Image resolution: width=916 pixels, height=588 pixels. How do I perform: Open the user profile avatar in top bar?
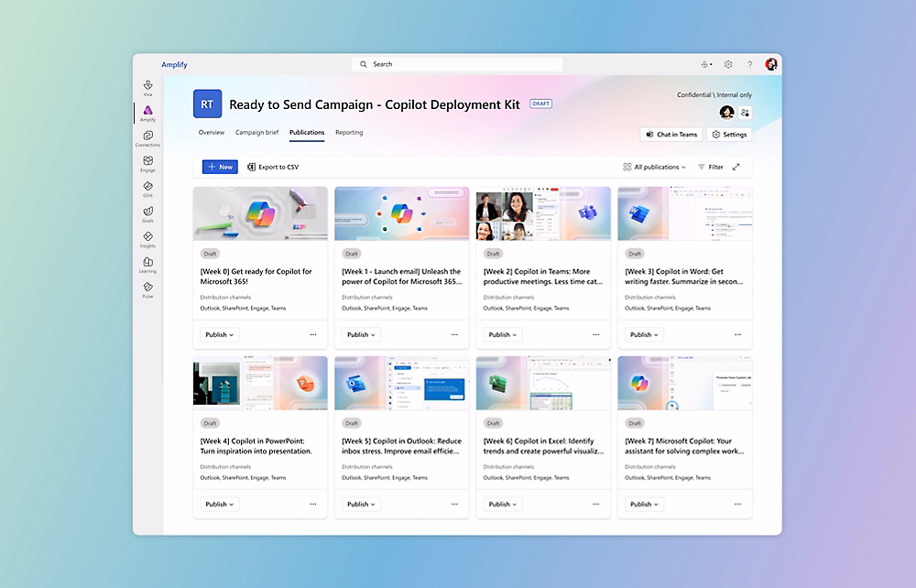pyautogui.click(x=771, y=64)
